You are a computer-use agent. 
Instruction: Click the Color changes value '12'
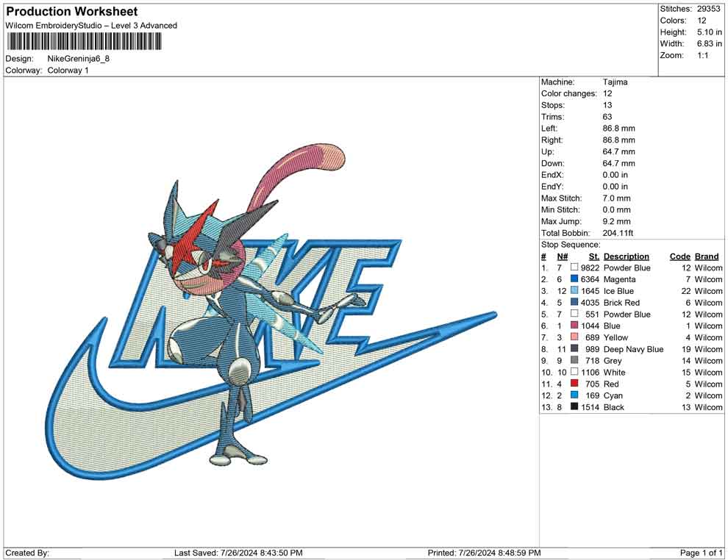[607, 94]
